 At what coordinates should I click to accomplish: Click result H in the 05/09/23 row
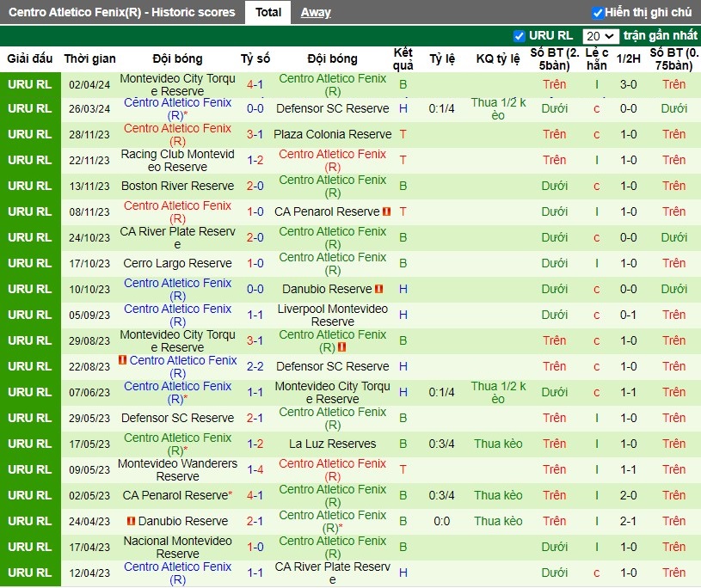(x=403, y=315)
